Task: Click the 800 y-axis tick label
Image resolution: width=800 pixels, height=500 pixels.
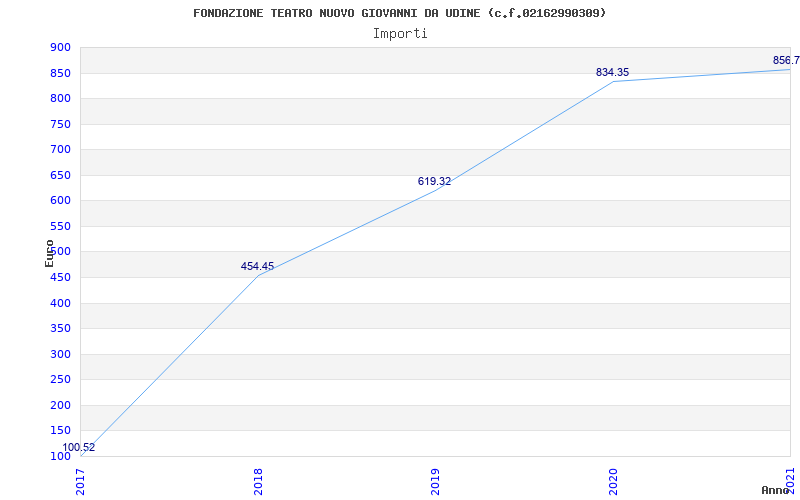Action: 60,98
